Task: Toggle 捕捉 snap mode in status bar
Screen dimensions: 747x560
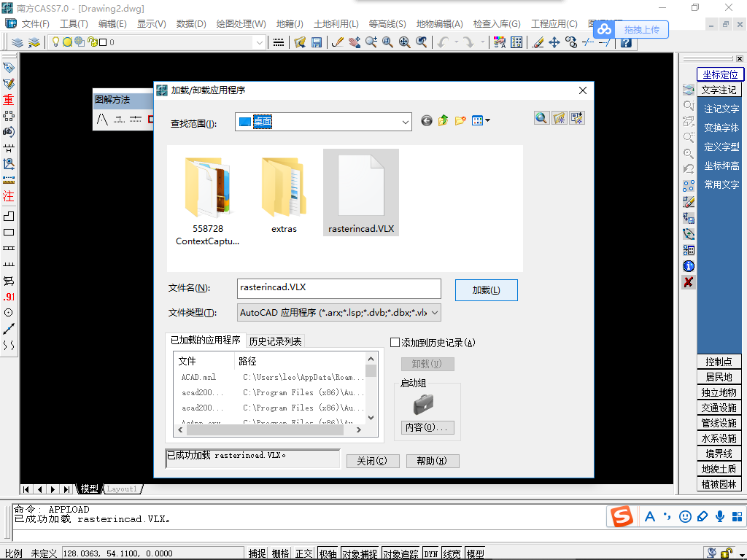Action: (258, 553)
